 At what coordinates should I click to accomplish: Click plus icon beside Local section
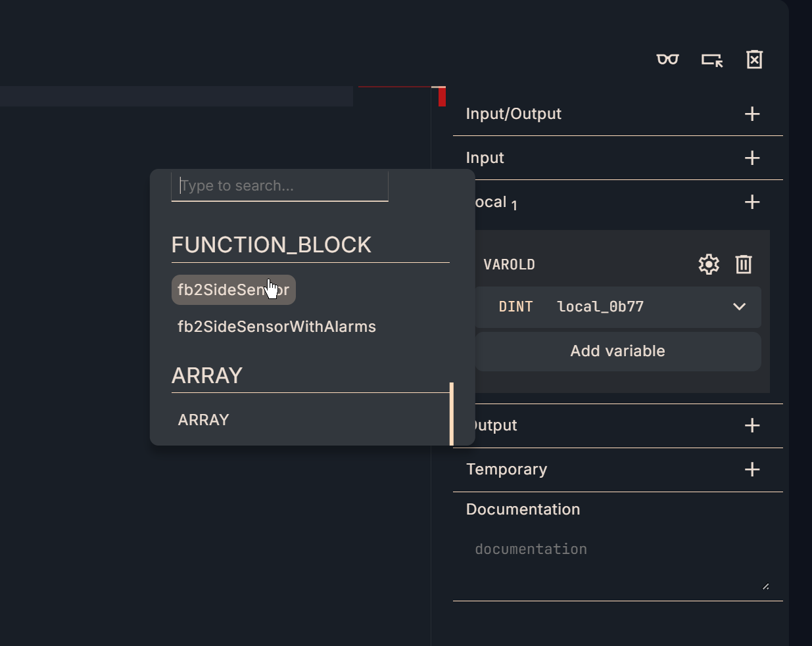click(x=752, y=202)
